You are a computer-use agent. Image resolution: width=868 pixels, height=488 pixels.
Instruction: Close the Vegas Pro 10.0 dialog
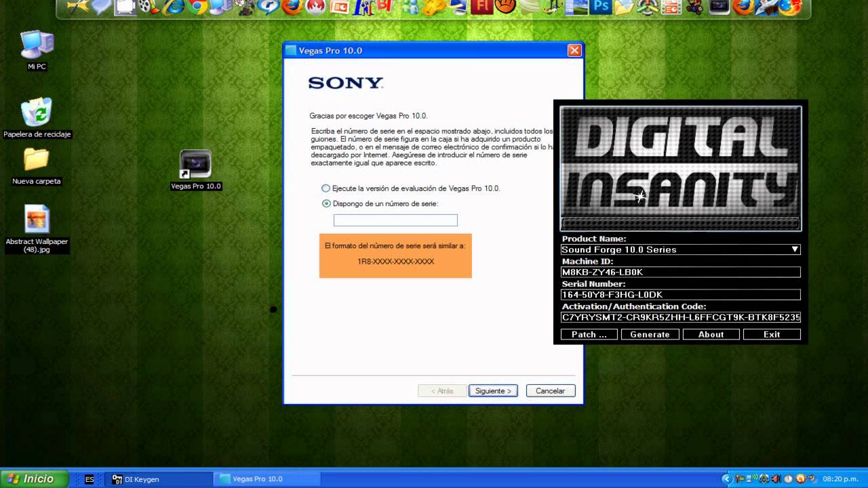click(x=574, y=51)
